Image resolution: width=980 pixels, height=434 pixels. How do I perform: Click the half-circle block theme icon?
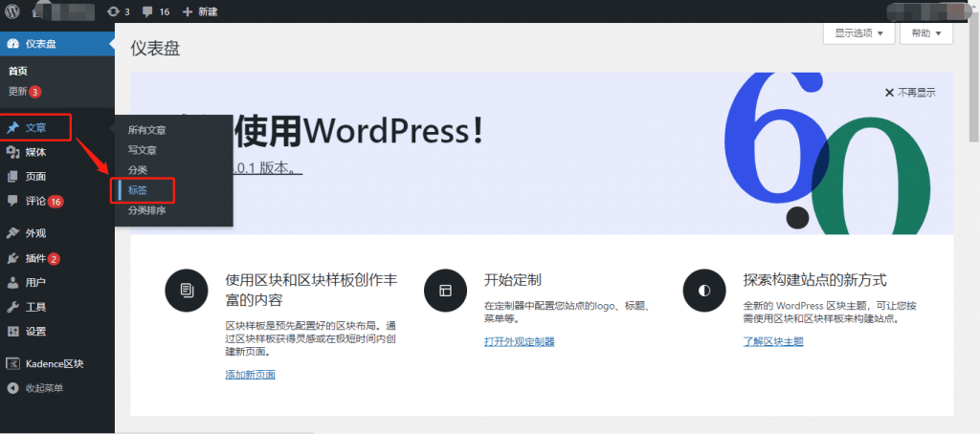point(704,290)
